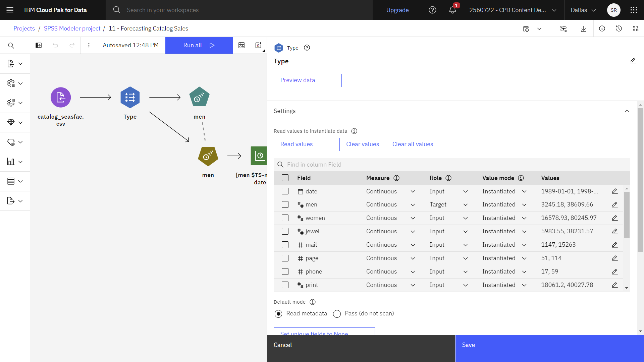
Task: Open the app switcher grid icon
Action: coord(634,10)
